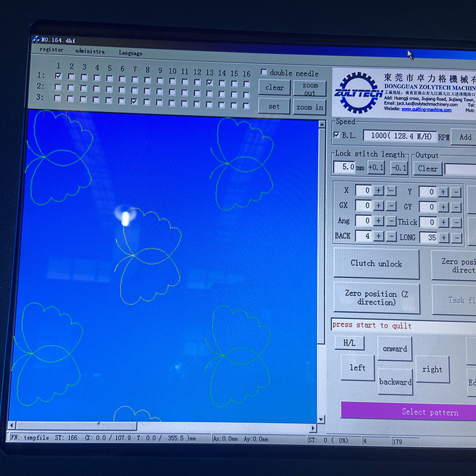Check needle 8 in row 3
The height and width of the screenshot is (476, 476).
(147, 102)
